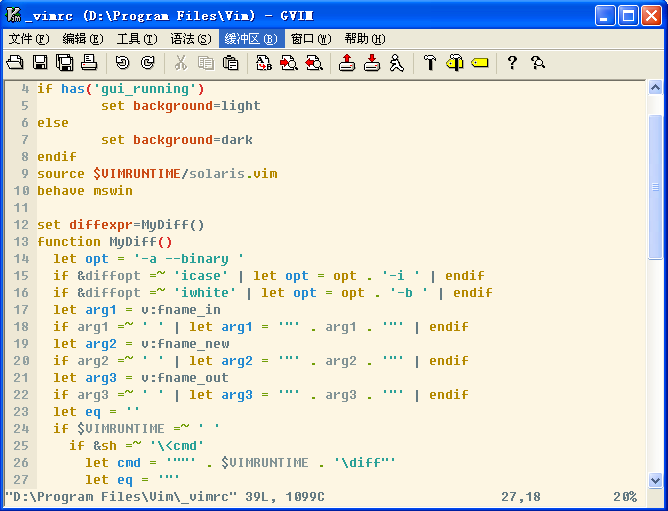Viewport: 668px width, 511px height.
Task: Click the scrollbar down arrow
Action: [x=655, y=480]
